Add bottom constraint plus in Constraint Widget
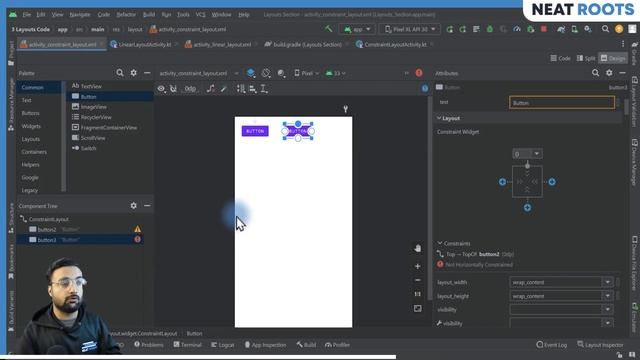The width and height of the screenshot is (640, 360). click(527, 208)
